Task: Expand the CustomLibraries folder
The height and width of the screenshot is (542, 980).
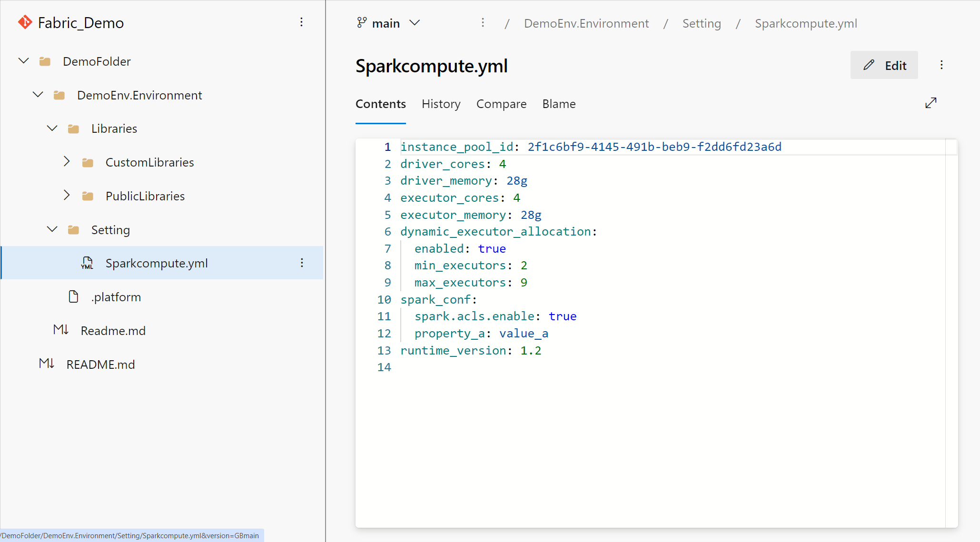Action: tap(67, 162)
